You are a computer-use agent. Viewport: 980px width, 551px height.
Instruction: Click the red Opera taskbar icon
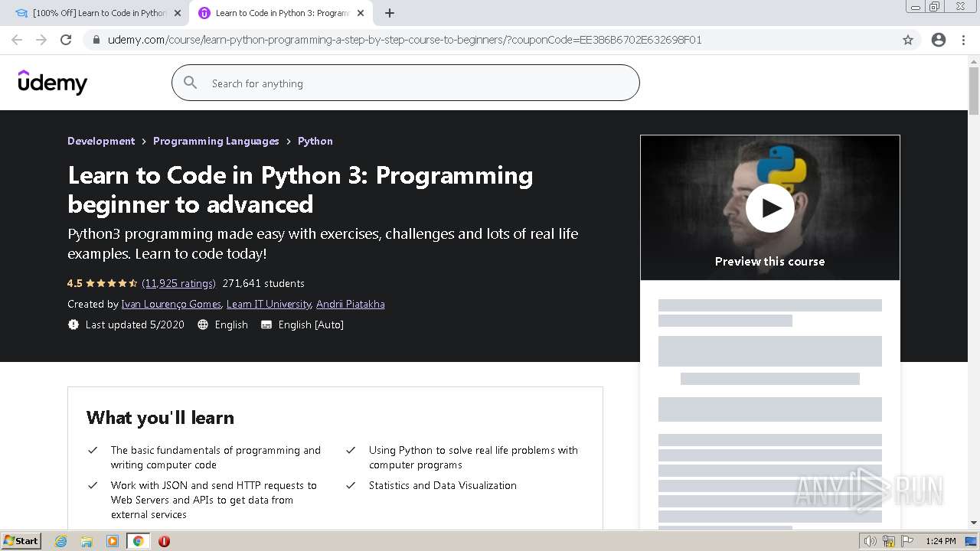164,541
